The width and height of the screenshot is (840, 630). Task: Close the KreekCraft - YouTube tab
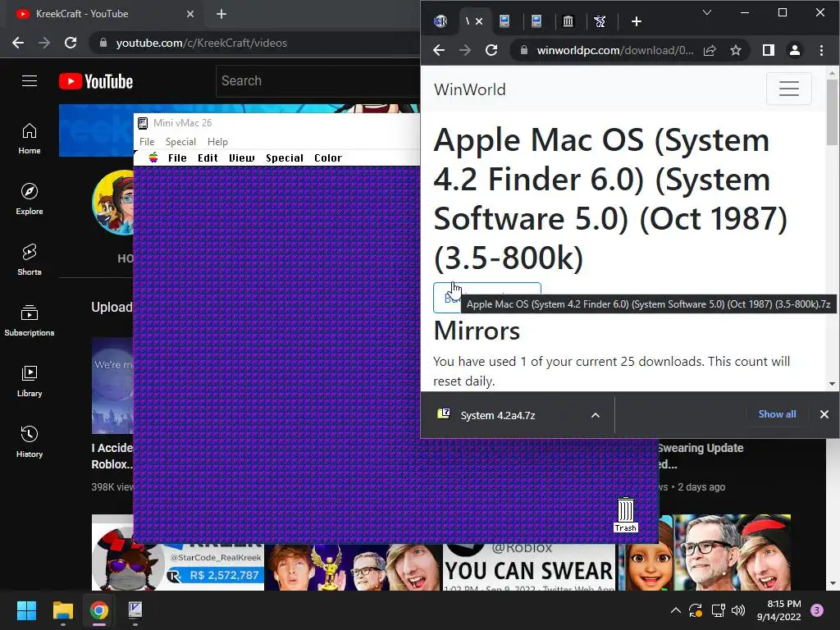[x=190, y=14]
